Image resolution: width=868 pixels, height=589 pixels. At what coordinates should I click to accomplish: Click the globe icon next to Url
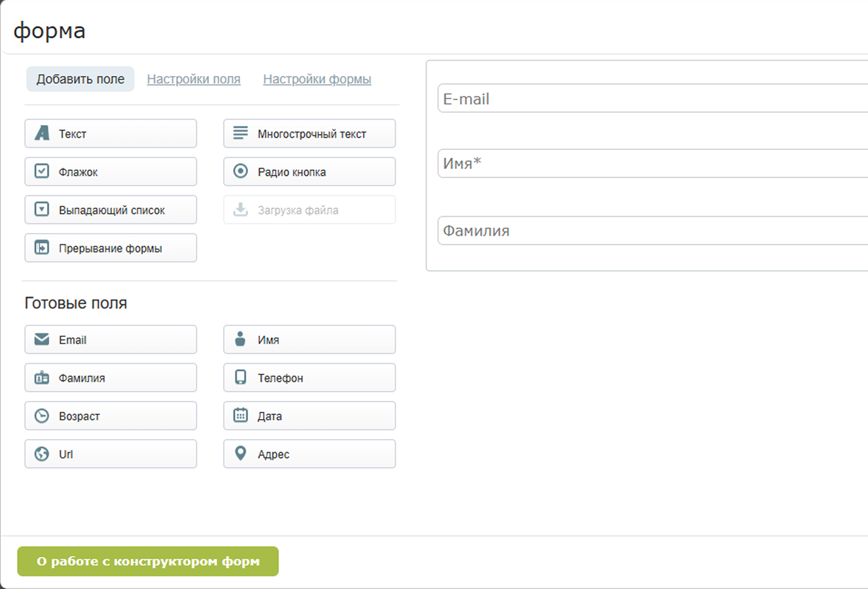pos(42,454)
